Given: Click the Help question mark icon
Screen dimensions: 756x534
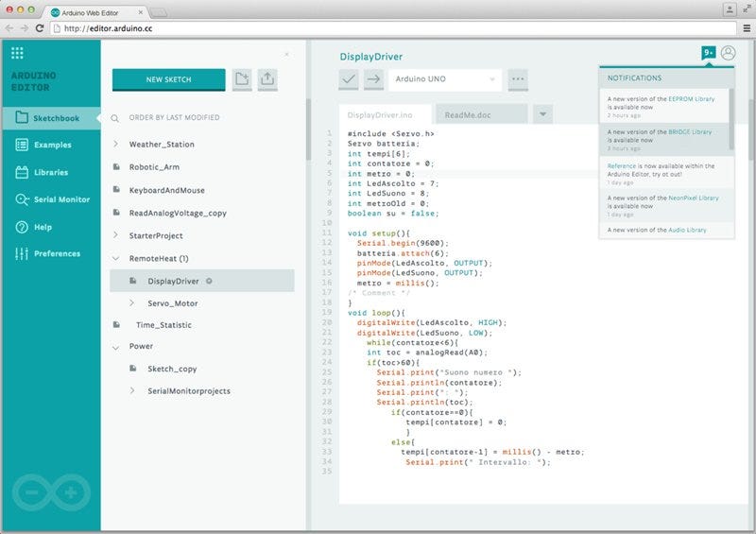Looking at the screenshot, I should click(22, 227).
